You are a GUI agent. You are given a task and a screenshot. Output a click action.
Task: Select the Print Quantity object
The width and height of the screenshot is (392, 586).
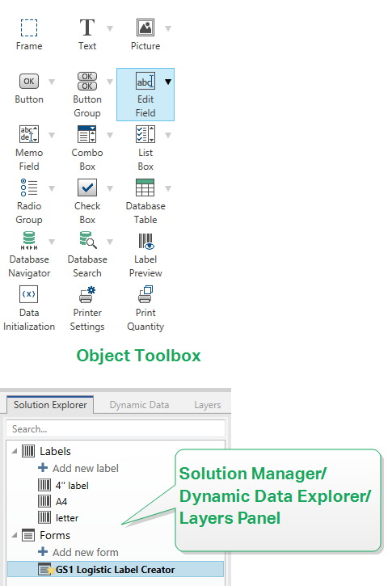(x=145, y=309)
